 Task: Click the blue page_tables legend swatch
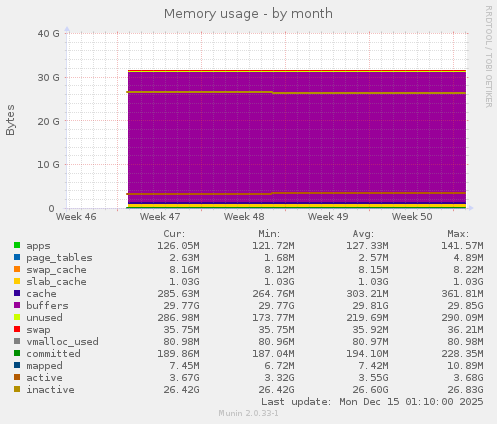17,257
